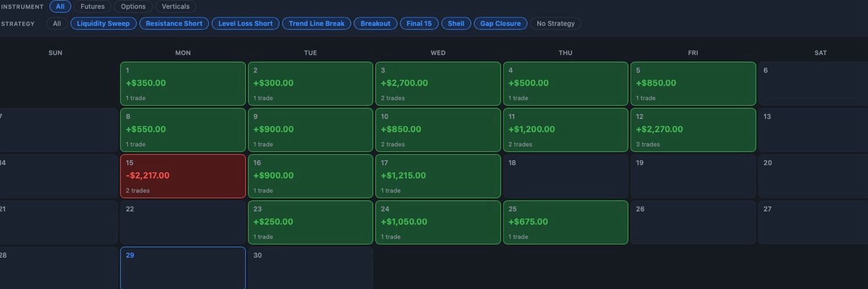Open day 2 with +$300.00

coord(310,84)
